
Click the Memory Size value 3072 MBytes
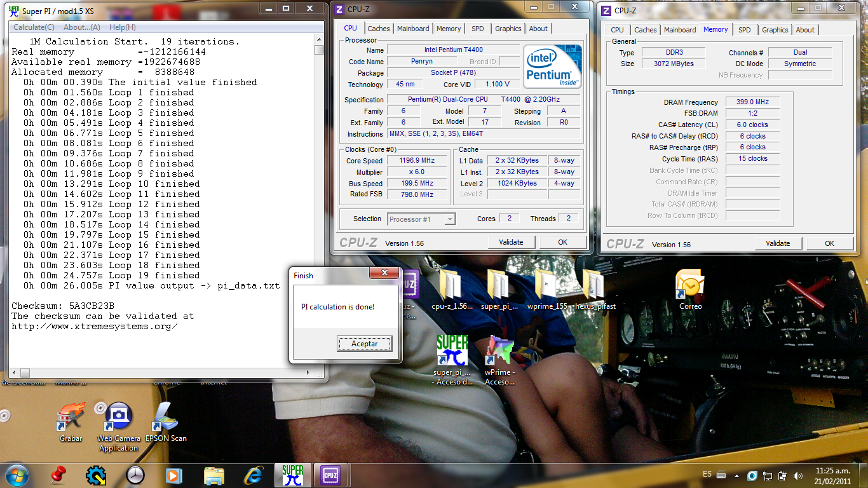tap(674, 64)
